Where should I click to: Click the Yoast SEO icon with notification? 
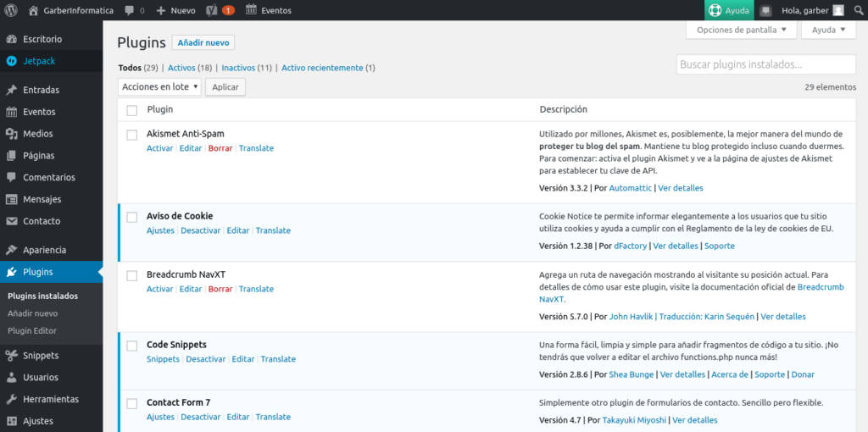pos(211,10)
